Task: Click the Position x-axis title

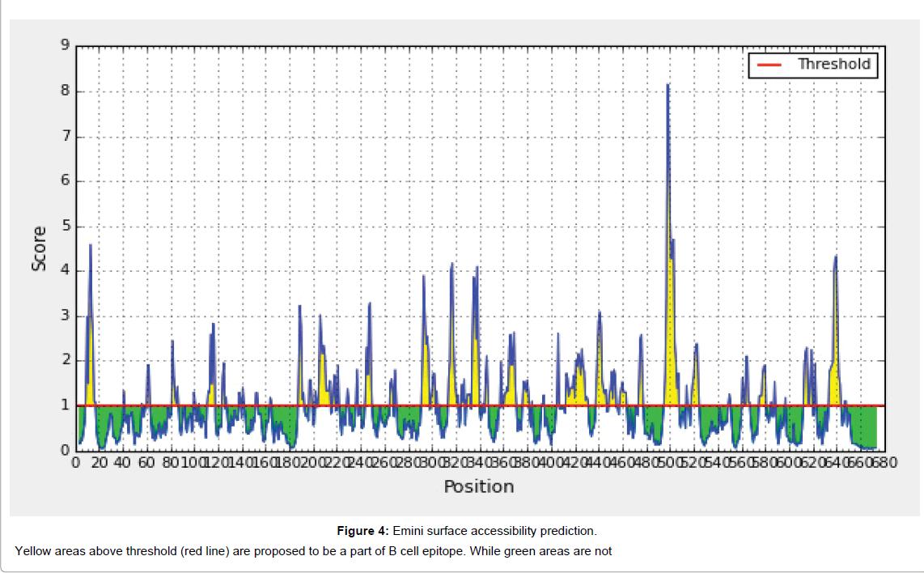Action: pyautogui.click(x=478, y=486)
